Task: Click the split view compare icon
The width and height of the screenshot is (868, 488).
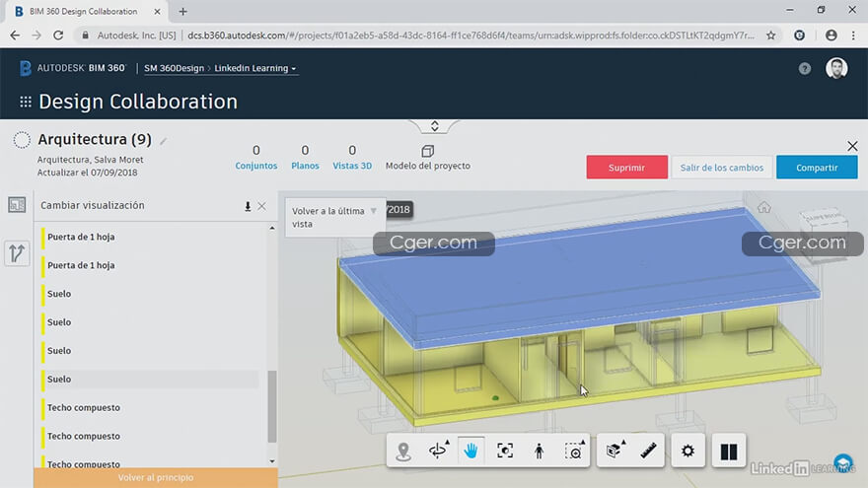Action: [729, 452]
